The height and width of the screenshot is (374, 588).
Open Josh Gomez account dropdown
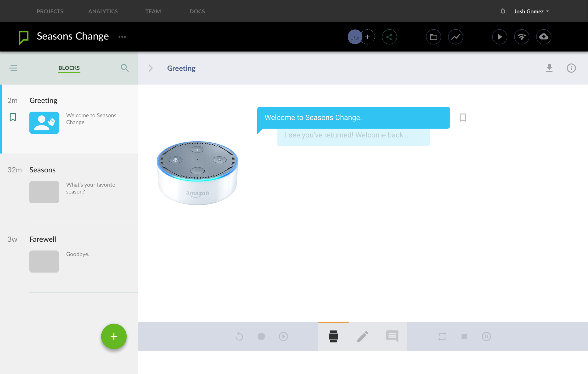click(x=531, y=12)
